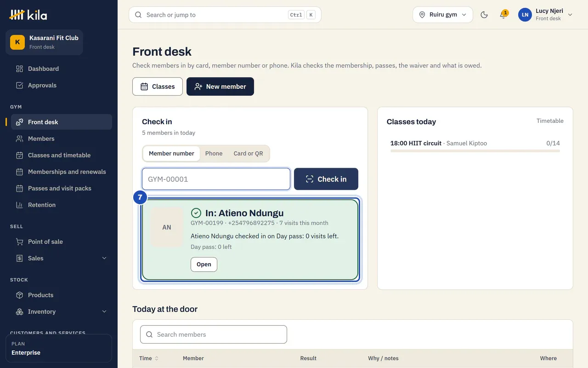Open the Members people icon

pos(19,138)
